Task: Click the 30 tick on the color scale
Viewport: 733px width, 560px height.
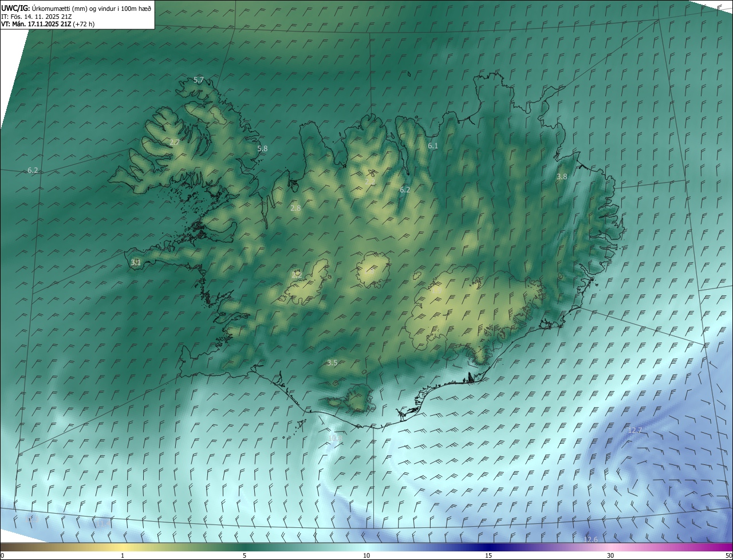Action: (610, 555)
